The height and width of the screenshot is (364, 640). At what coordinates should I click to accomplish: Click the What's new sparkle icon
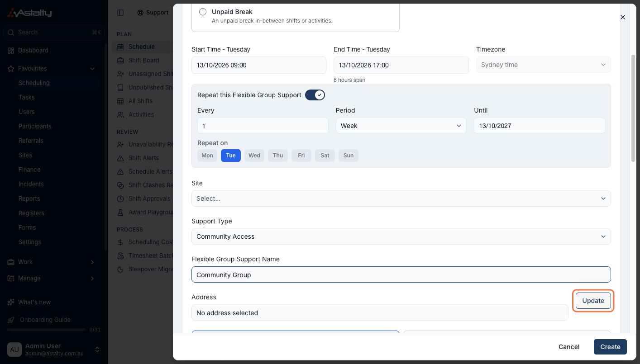(11, 302)
